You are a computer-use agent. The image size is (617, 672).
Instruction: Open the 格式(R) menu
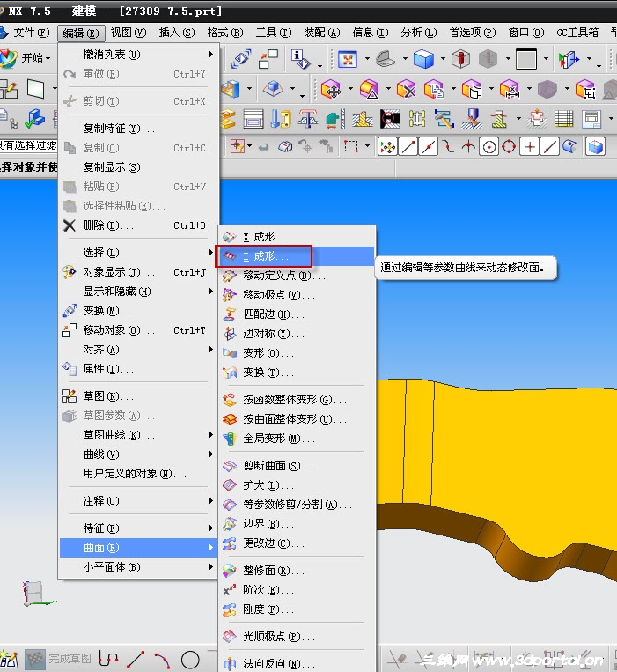tap(224, 33)
